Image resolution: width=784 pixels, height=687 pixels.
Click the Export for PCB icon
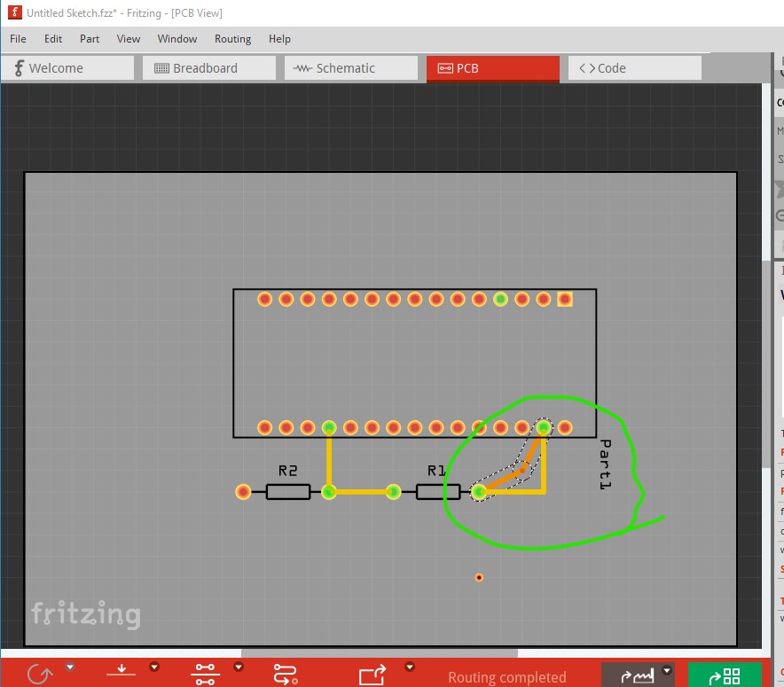tap(372, 675)
